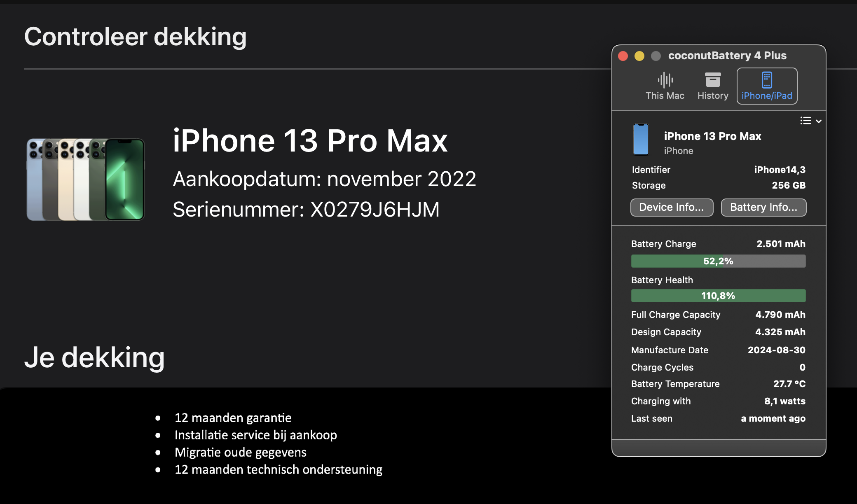Close the coconutBattery window with red button
857x504 pixels.
(x=623, y=56)
